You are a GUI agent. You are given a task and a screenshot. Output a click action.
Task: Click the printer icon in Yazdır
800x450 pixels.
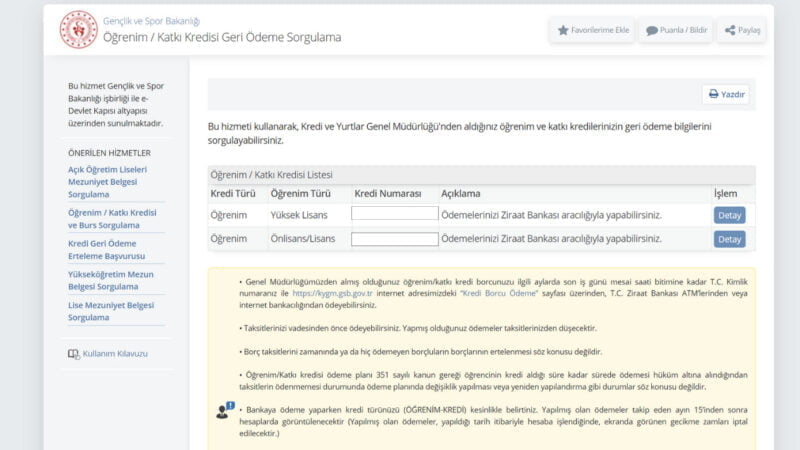click(713, 94)
